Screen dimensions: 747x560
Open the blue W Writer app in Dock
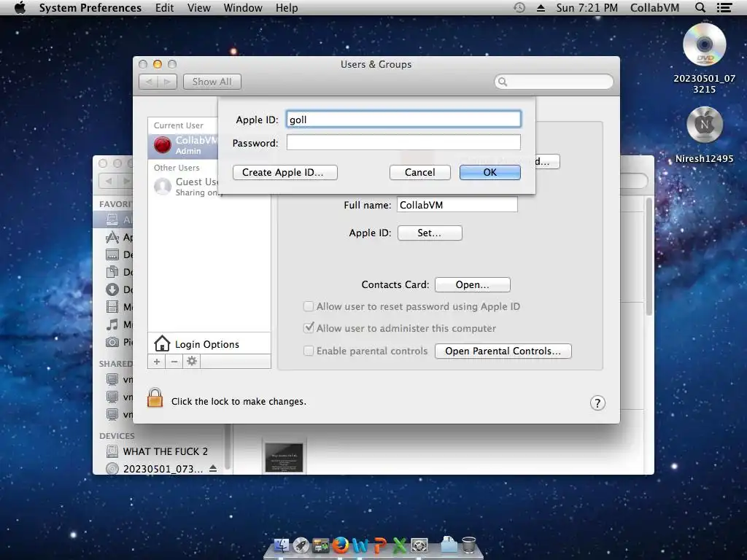point(360,545)
